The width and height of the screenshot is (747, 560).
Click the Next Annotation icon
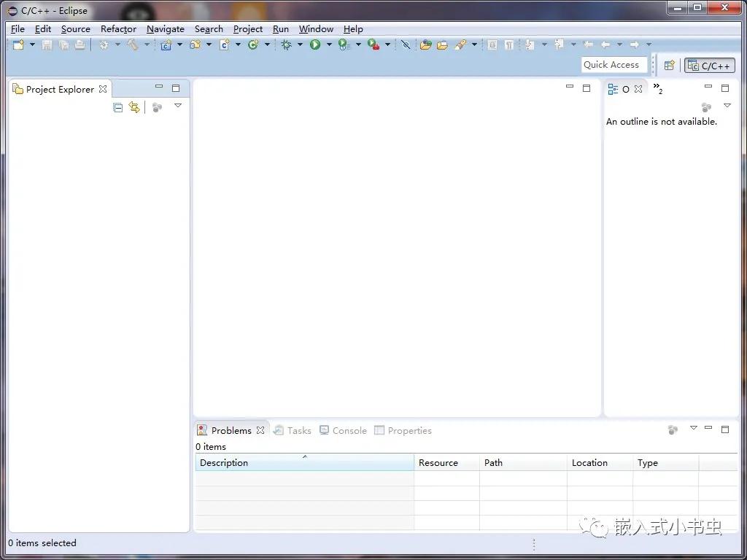530,44
